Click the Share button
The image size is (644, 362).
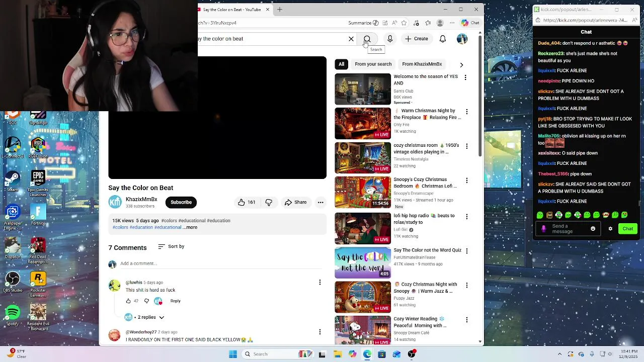295,202
